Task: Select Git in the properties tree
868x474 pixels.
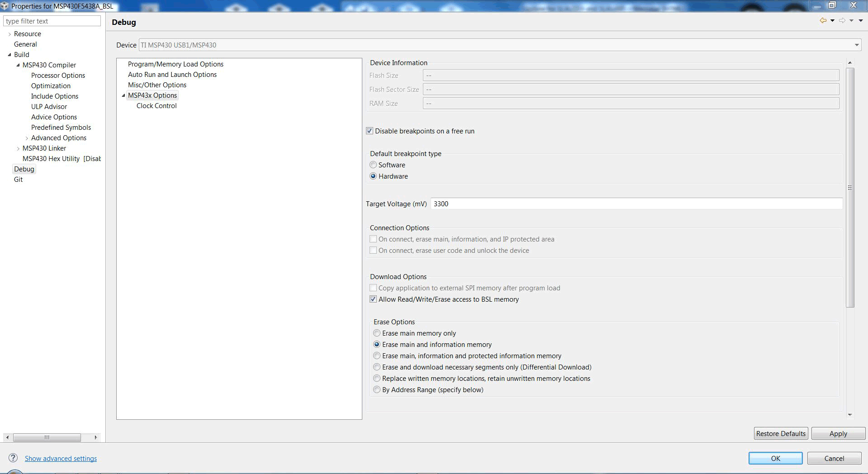Action: coord(18,180)
